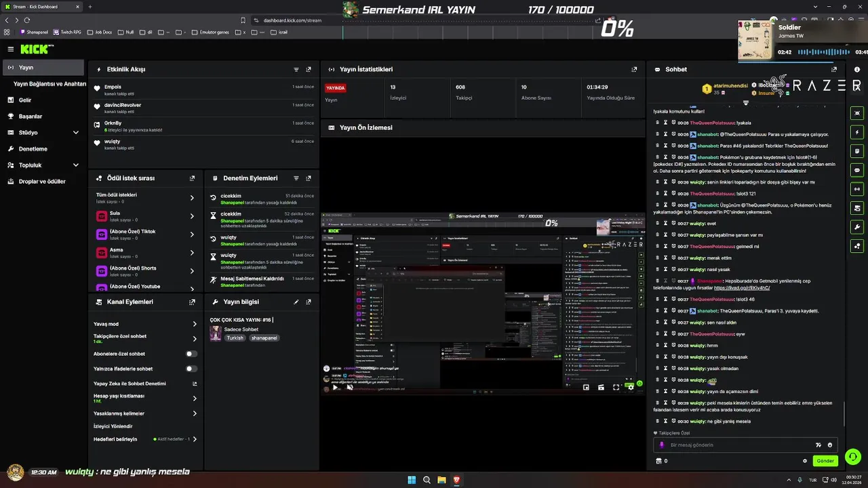The image size is (868, 488).
Task: Select the broadcast signal widget in right sidebar
Action: (x=857, y=189)
